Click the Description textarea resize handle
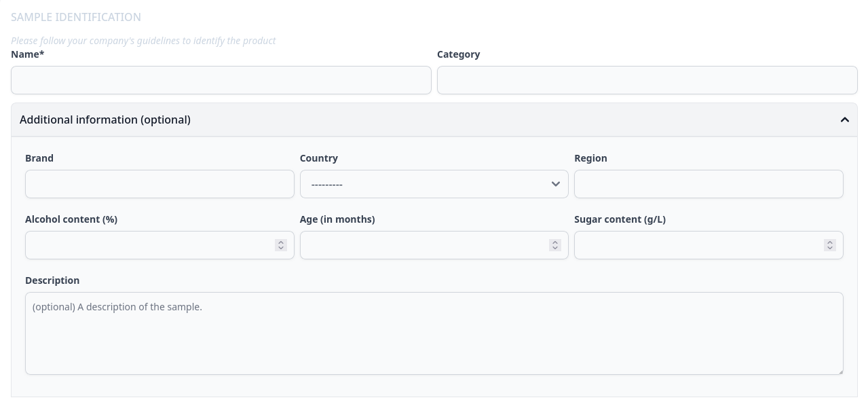868x402 pixels. pyautogui.click(x=839, y=371)
